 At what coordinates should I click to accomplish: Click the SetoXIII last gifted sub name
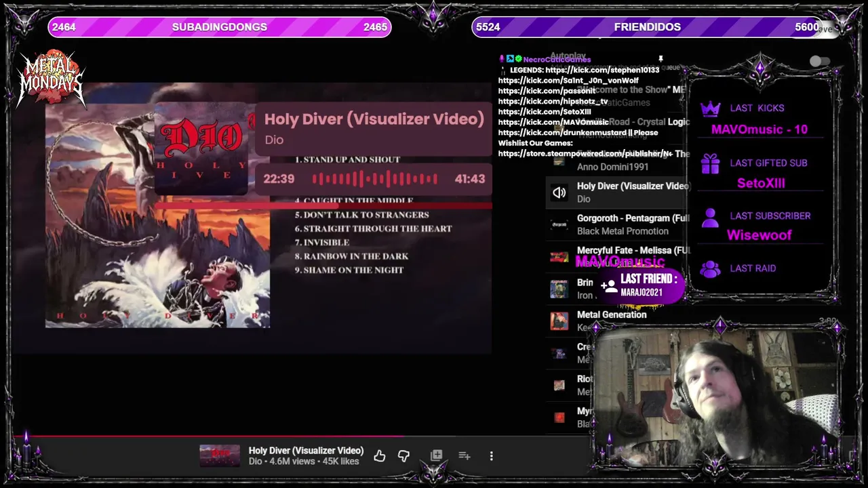click(x=761, y=183)
